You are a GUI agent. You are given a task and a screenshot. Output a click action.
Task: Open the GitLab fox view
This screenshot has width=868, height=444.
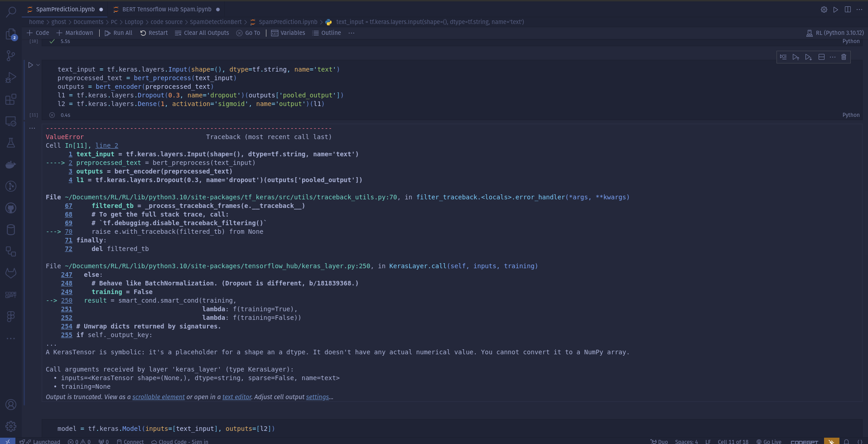coord(11,273)
